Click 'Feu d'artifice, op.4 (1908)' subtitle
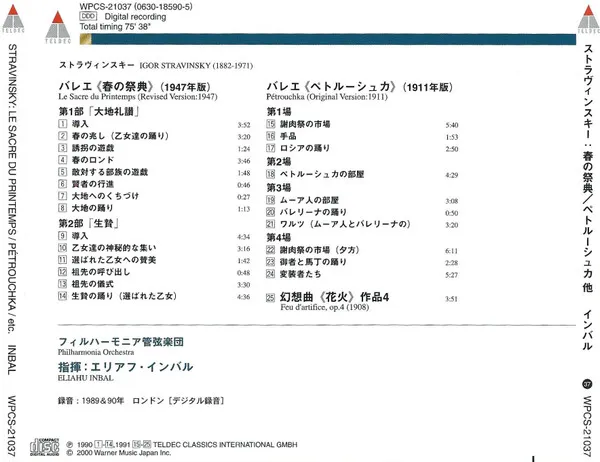 point(324,307)
